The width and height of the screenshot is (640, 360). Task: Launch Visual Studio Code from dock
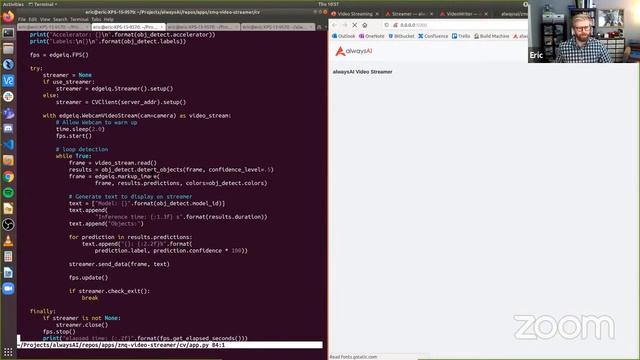click(x=8, y=144)
